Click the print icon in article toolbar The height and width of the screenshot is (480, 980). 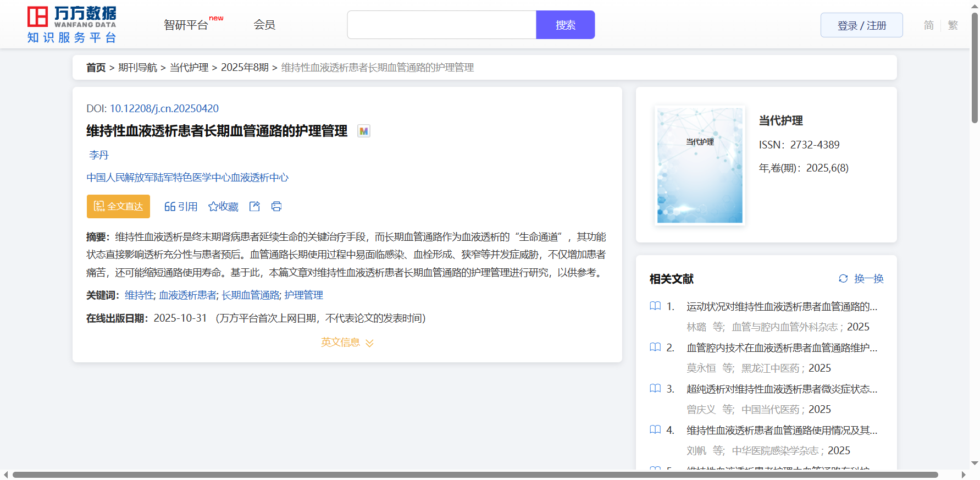point(276,206)
